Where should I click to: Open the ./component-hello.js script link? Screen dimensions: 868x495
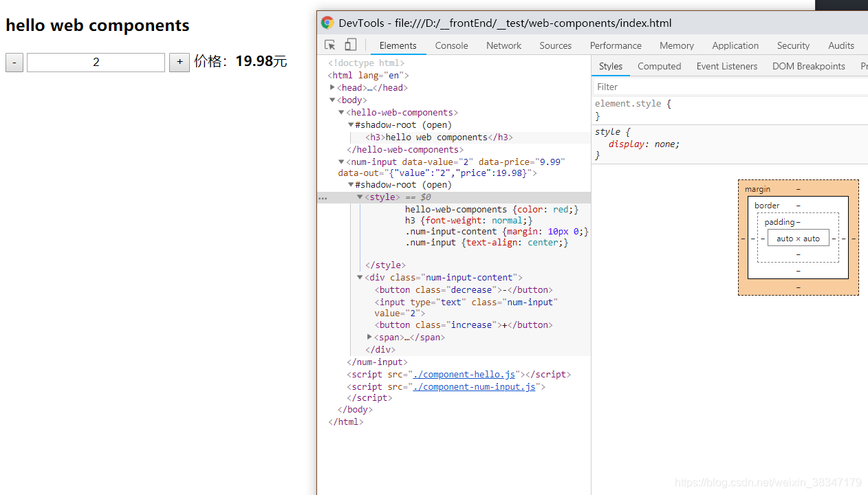point(465,375)
